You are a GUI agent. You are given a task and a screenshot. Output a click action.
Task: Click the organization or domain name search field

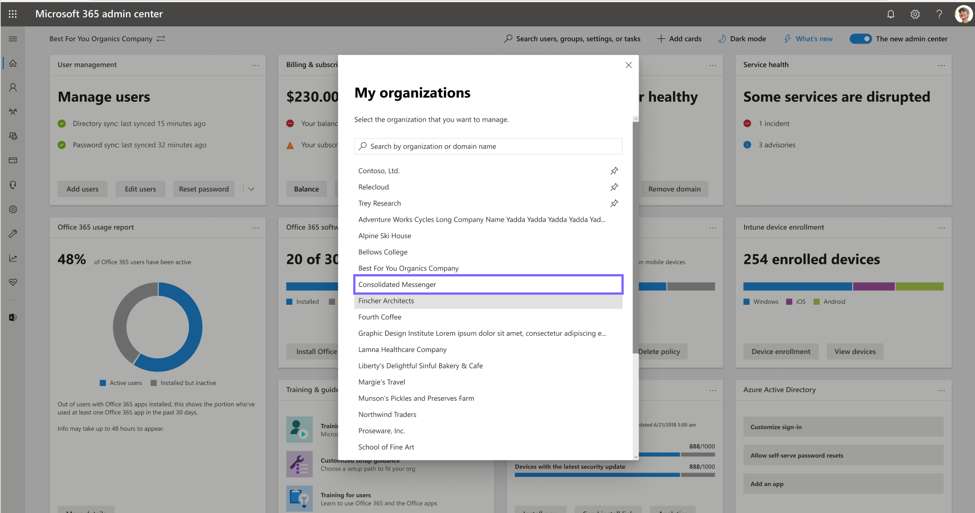[x=488, y=146]
